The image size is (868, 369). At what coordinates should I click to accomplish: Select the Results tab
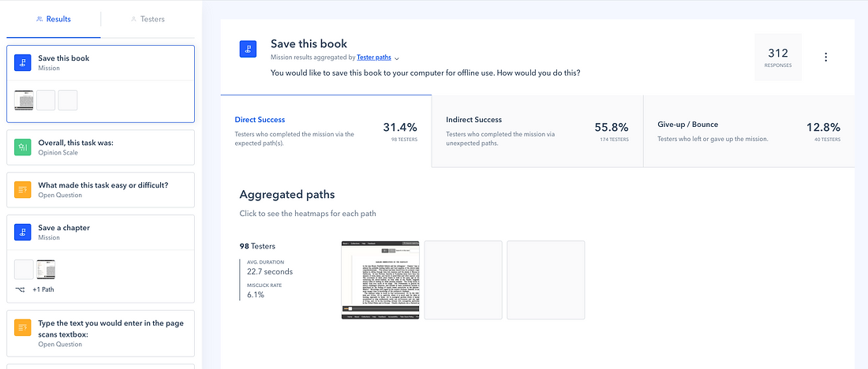54,19
